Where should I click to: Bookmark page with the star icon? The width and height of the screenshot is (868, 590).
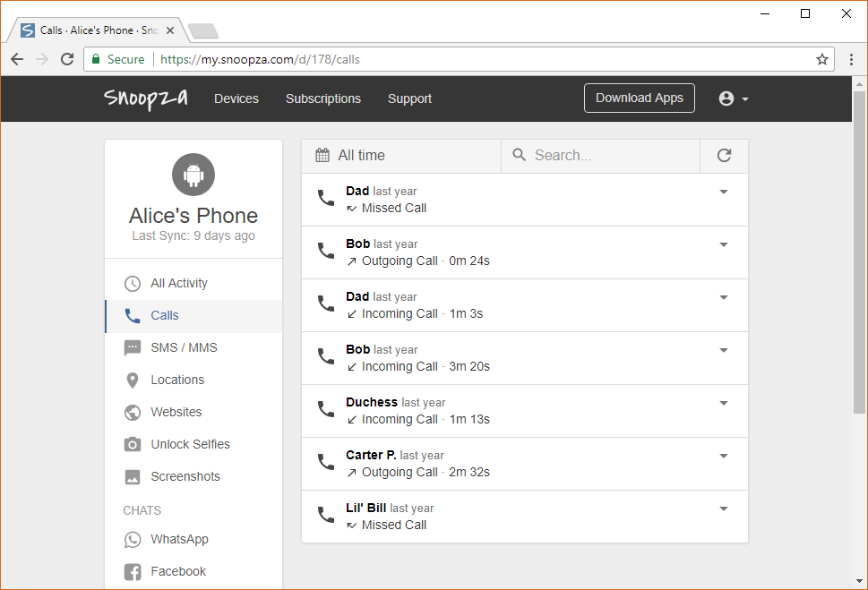coord(822,59)
